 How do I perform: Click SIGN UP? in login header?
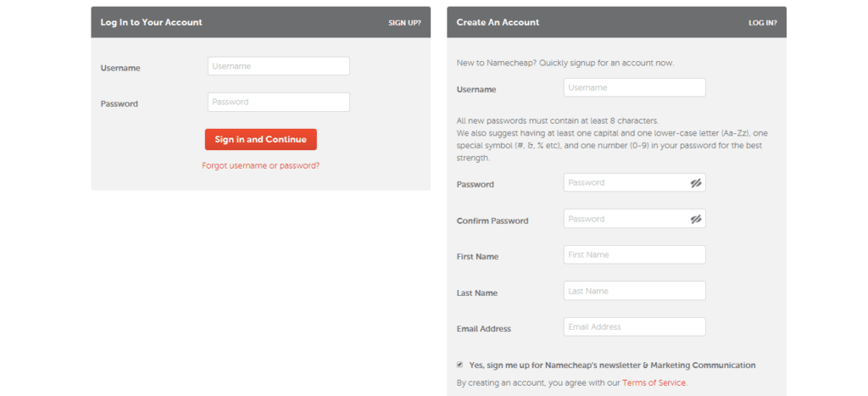pyautogui.click(x=404, y=23)
